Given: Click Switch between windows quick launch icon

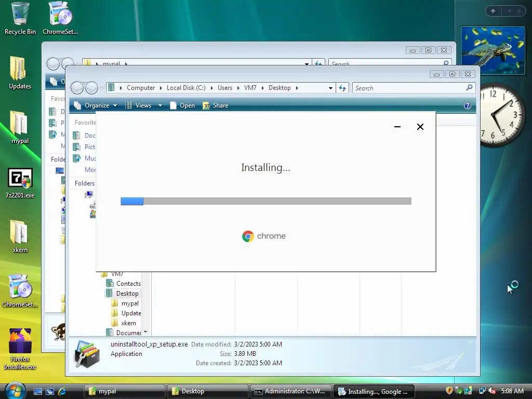Looking at the screenshot, I should pyautogui.click(x=50, y=391).
